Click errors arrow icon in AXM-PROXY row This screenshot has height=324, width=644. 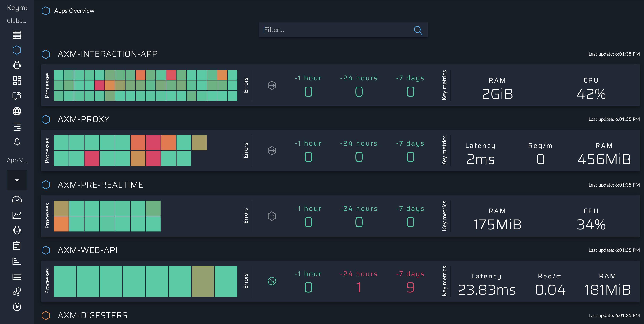click(272, 151)
